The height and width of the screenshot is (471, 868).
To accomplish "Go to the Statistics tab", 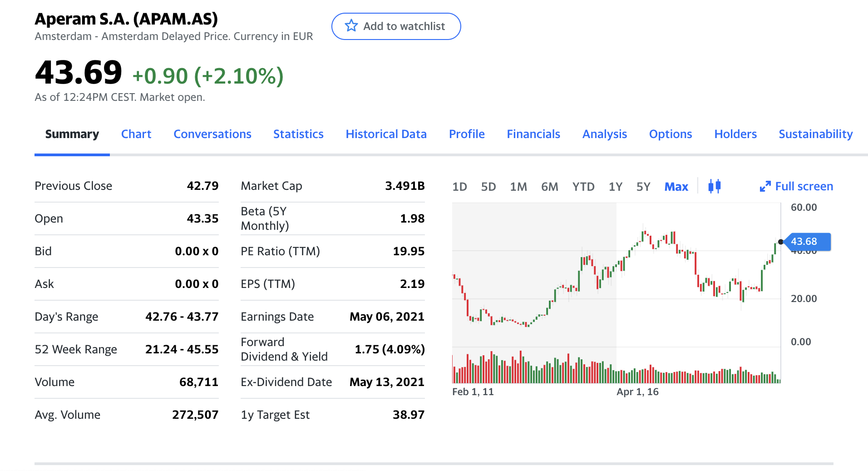I will coord(298,134).
